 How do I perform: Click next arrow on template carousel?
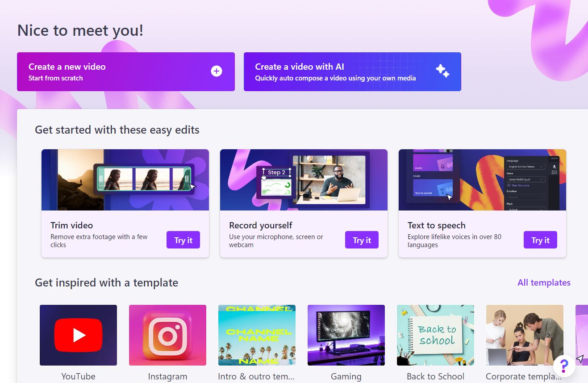tap(549, 335)
